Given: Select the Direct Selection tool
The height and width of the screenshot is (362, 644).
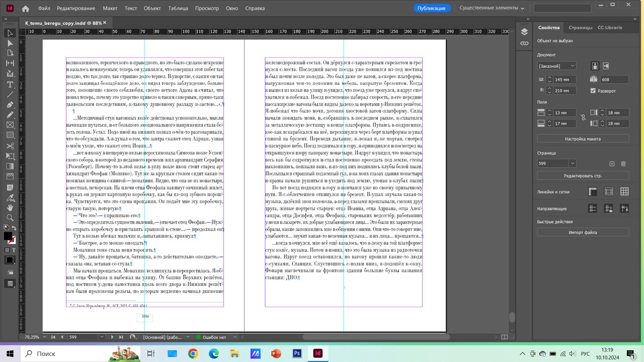Looking at the screenshot, I should click(x=10, y=43).
